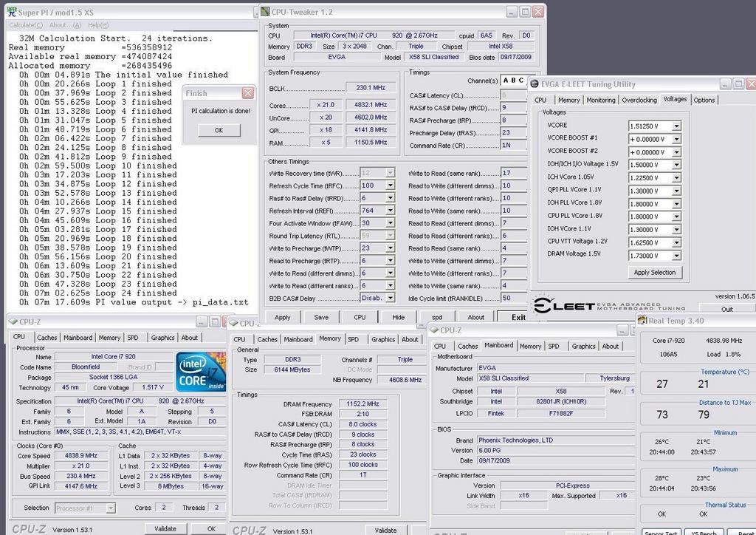Select the Options tab in EVGA E-LEET
Image resolution: width=756 pixels, height=535 pixels.
704,100
